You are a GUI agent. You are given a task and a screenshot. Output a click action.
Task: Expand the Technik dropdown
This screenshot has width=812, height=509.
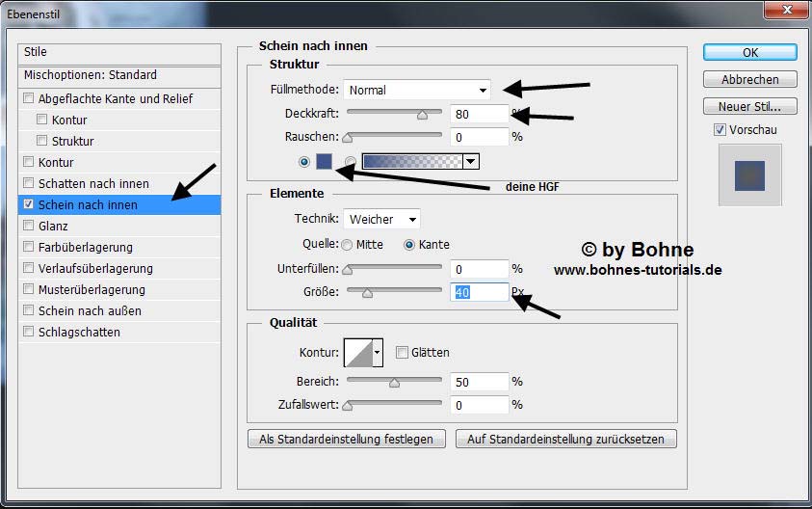(x=381, y=220)
